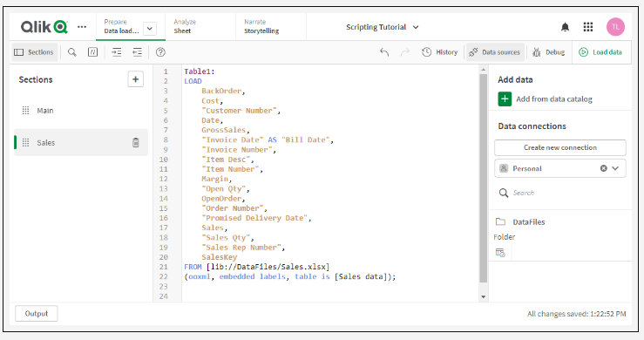Open the TL user profile avatar

[615, 27]
